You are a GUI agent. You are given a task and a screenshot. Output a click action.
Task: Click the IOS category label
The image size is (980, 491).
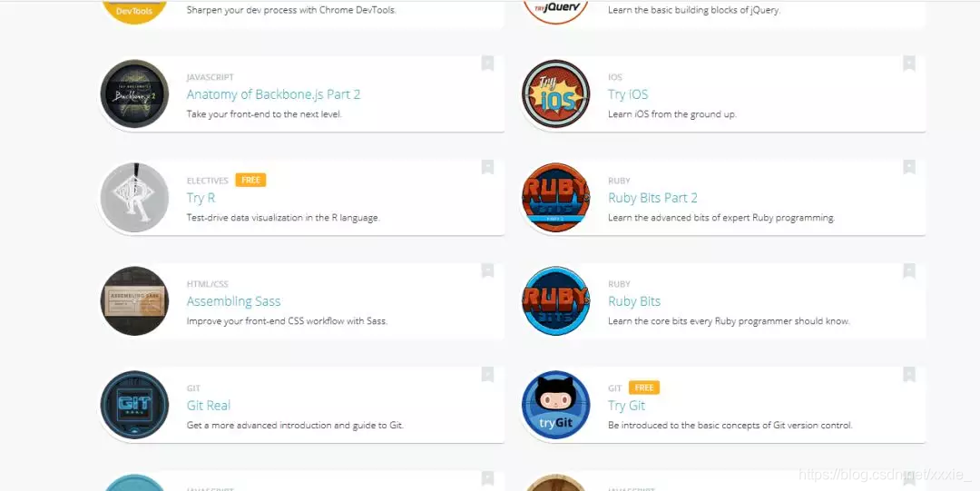click(x=615, y=77)
